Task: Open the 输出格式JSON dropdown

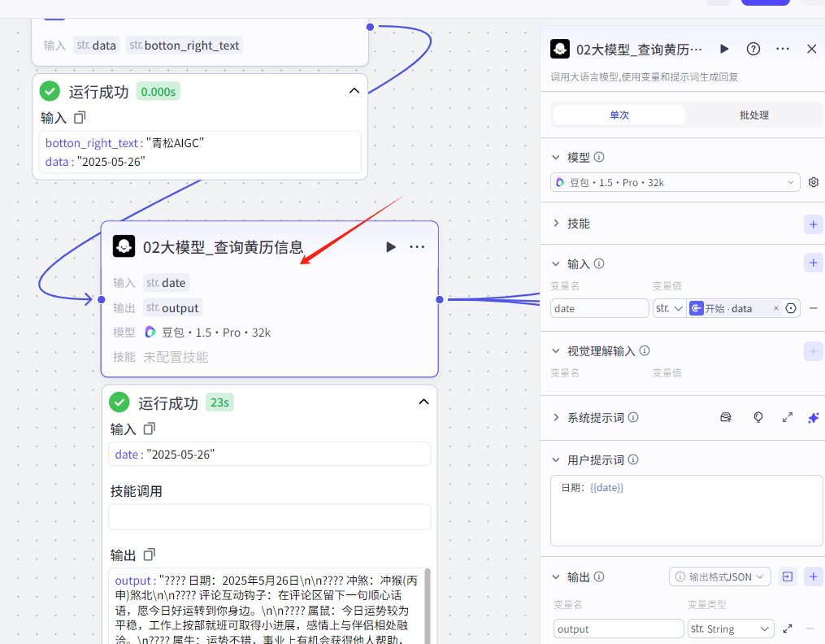Action: (x=719, y=576)
